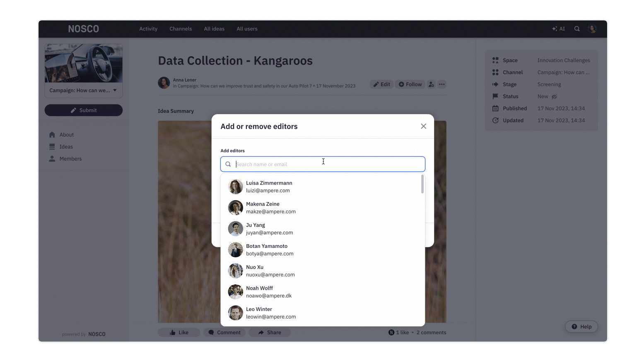
Task: Click Botan Yamamoto's avatar
Action: (x=236, y=250)
